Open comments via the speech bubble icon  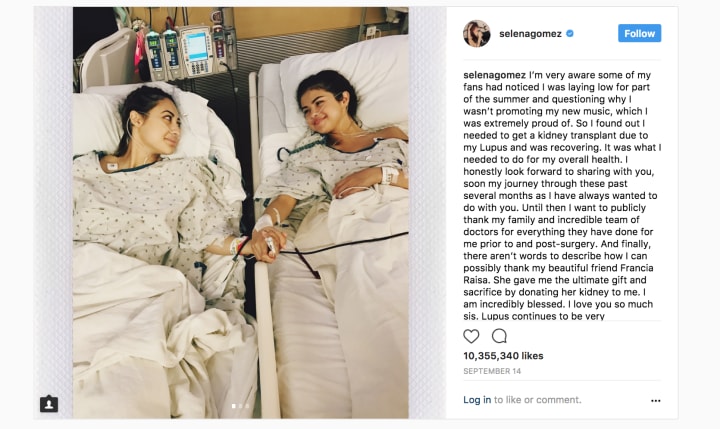tap(499, 336)
